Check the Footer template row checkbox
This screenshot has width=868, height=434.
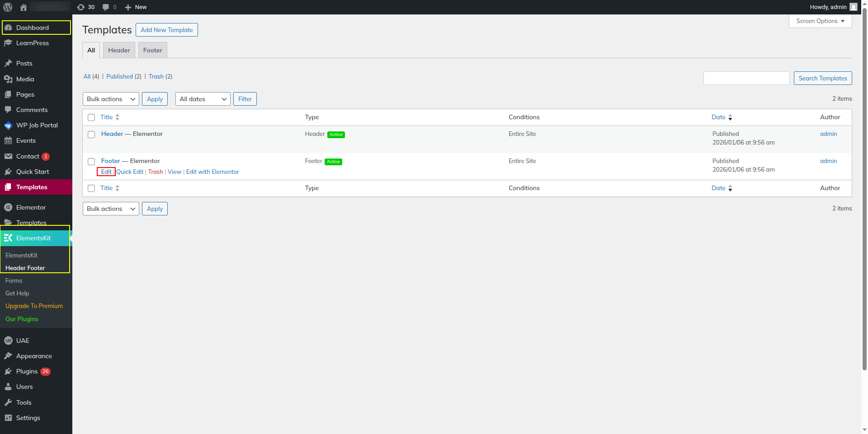click(x=91, y=162)
